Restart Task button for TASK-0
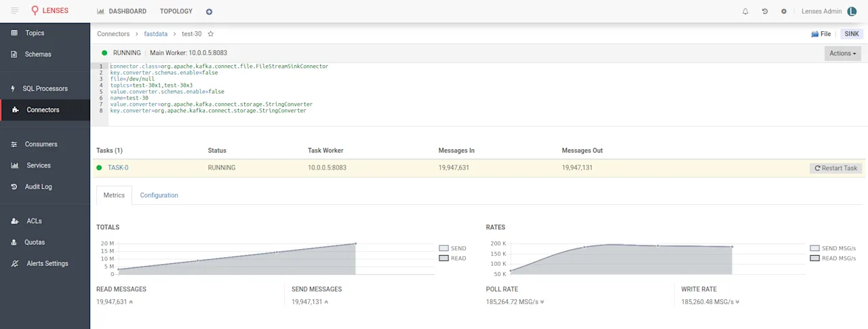 click(836, 168)
